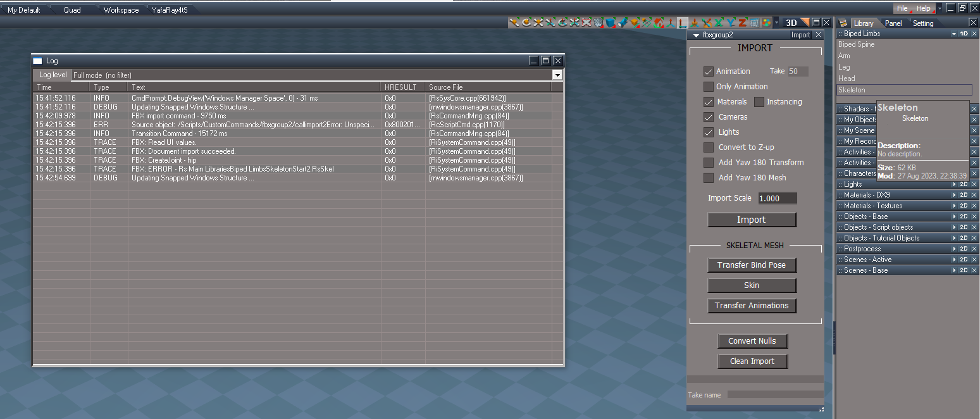Open the File menu
The width and height of the screenshot is (980, 419).
click(x=902, y=8)
